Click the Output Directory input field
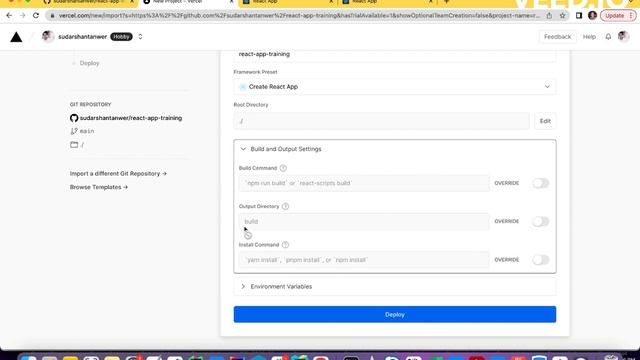 click(364, 221)
